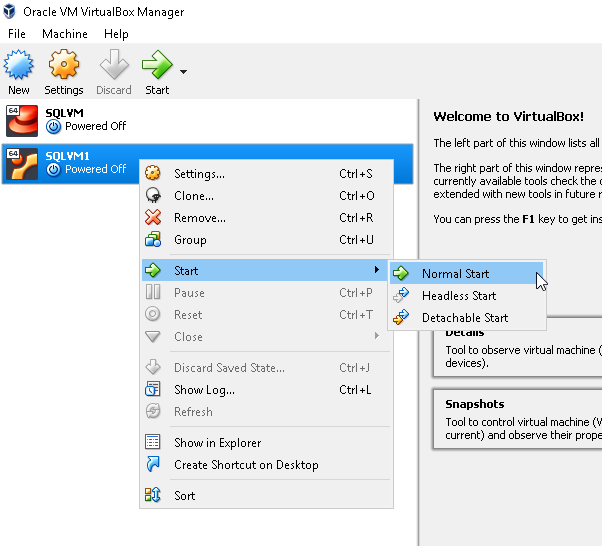This screenshot has width=602, height=546.
Task: Open Settings from the toolbar gear icon
Action: pyautogui.click(x=64, y=68)
